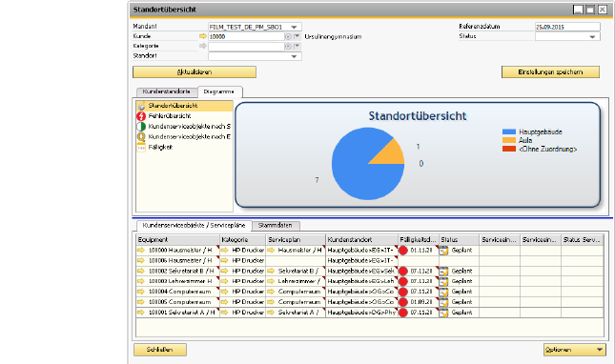Click the Kundenstandort column header
Screen dimensions: 615x364
361,239
